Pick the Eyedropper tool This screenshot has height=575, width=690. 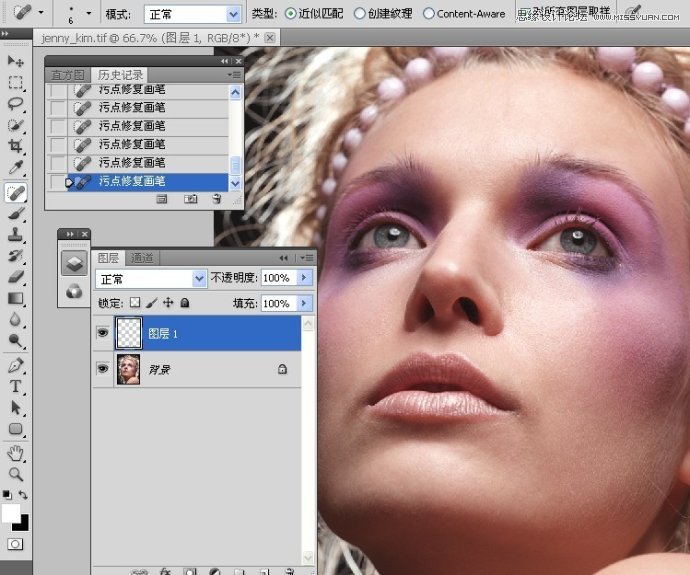tap(16, 167)
